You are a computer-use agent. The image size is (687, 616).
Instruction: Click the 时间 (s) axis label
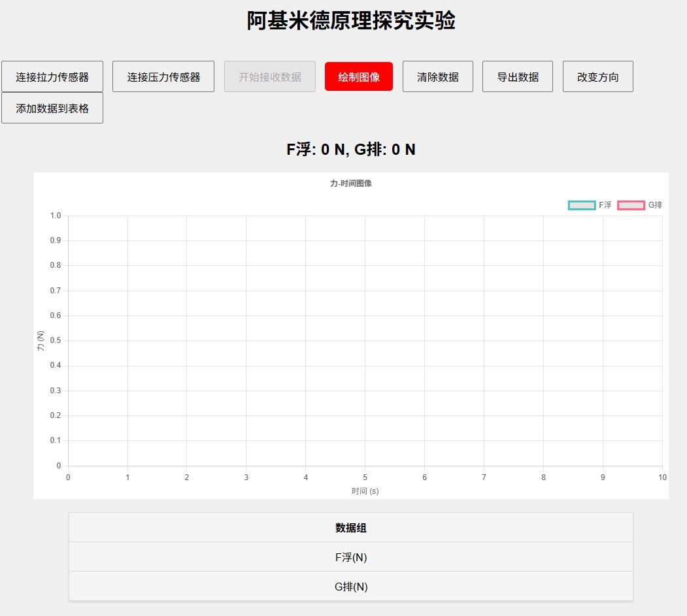click(365, 491)
